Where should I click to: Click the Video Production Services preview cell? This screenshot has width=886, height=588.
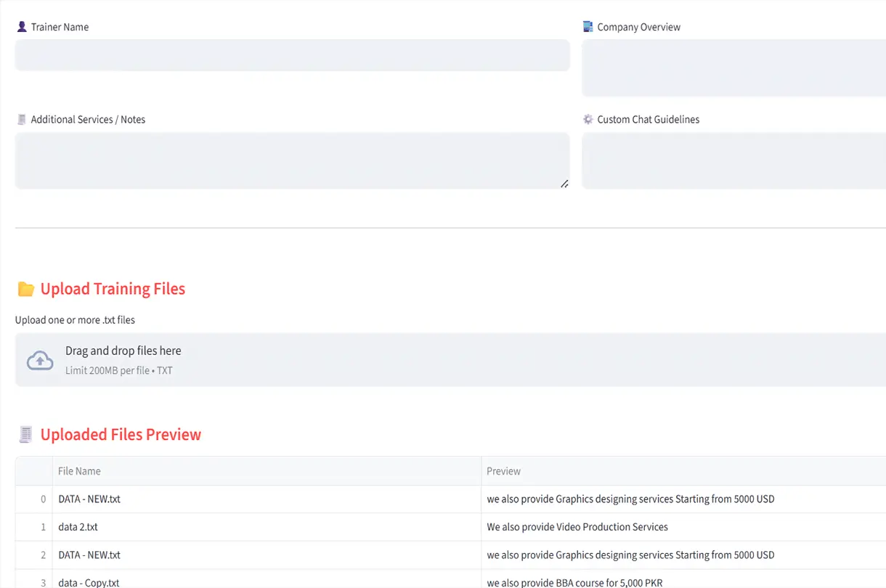tap(577, 527)
